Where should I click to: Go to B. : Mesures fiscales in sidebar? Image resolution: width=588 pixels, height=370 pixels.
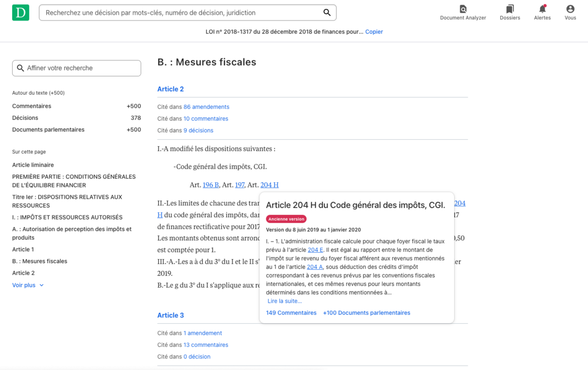coord(40,261)
